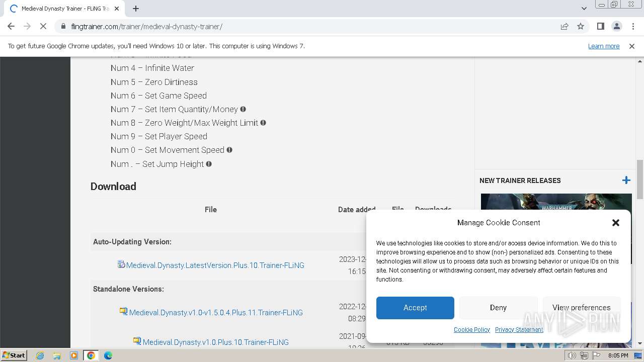Open the Chrome profile menu
This screenshot has height=362, width=644.
click(616, 26)
